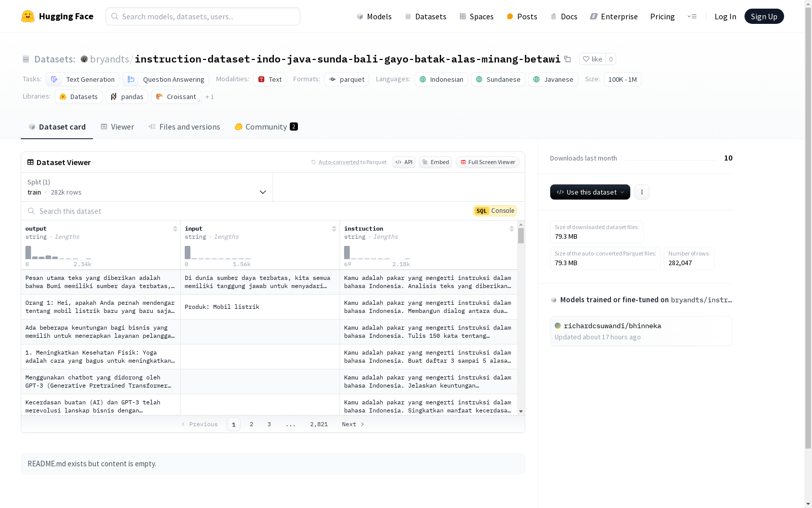
Task: Select the pandas library tag
Action: pyautogui.click(x=127, y=97)
